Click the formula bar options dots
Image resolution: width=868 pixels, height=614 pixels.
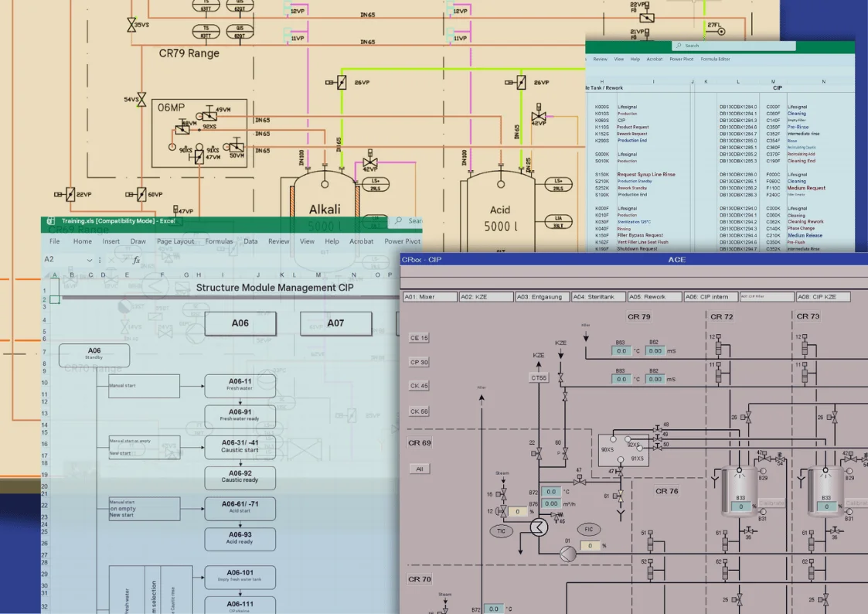(x=100, y=260)
